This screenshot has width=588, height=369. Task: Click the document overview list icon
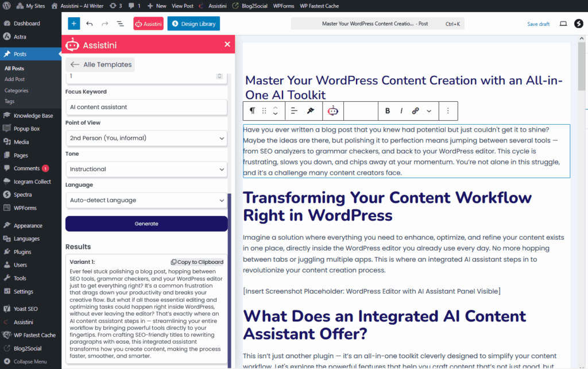point(120,24)
